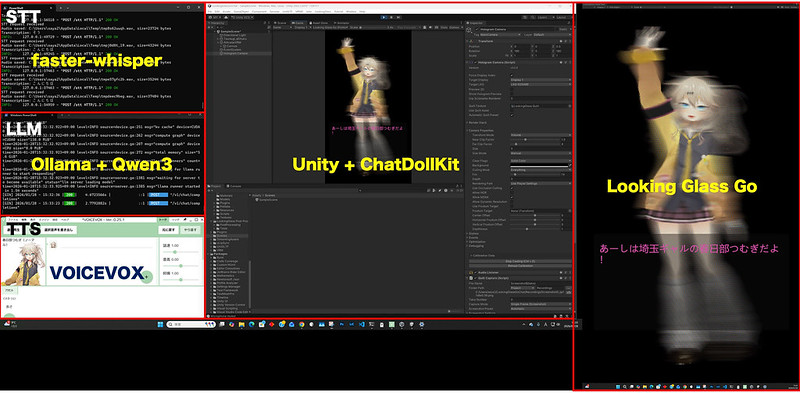Click the Windows taskbar search box

(190, 325)
